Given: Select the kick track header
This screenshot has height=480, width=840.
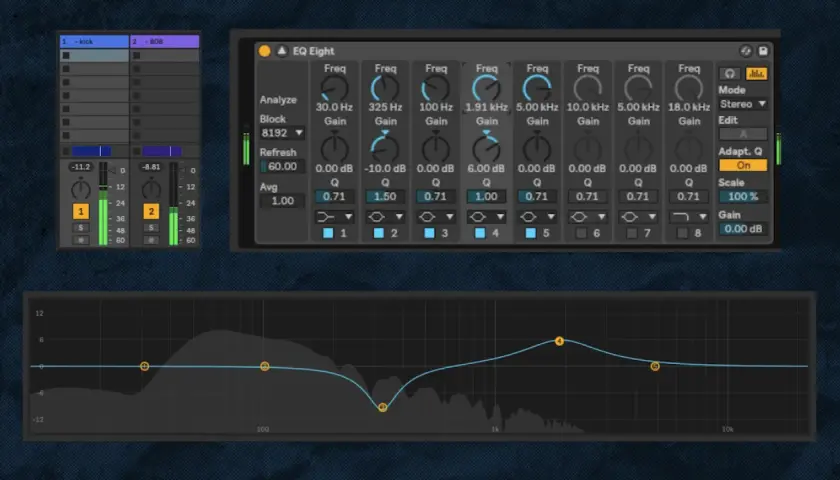Looking at the screenshot, I should tap(94, 41).
